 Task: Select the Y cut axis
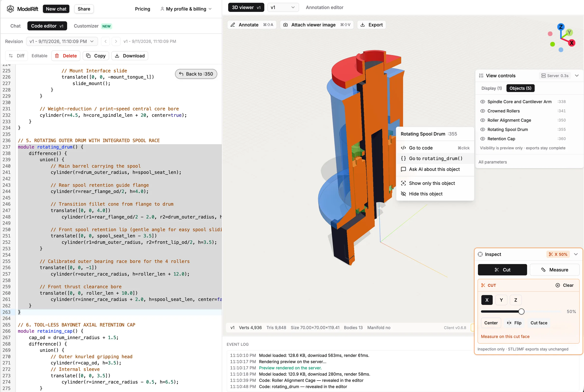501,300
